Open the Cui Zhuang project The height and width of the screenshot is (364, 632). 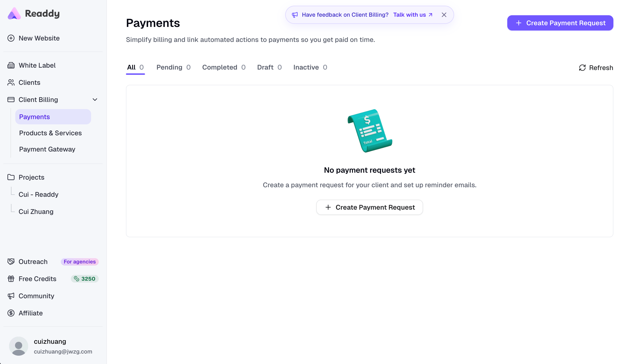36,212
